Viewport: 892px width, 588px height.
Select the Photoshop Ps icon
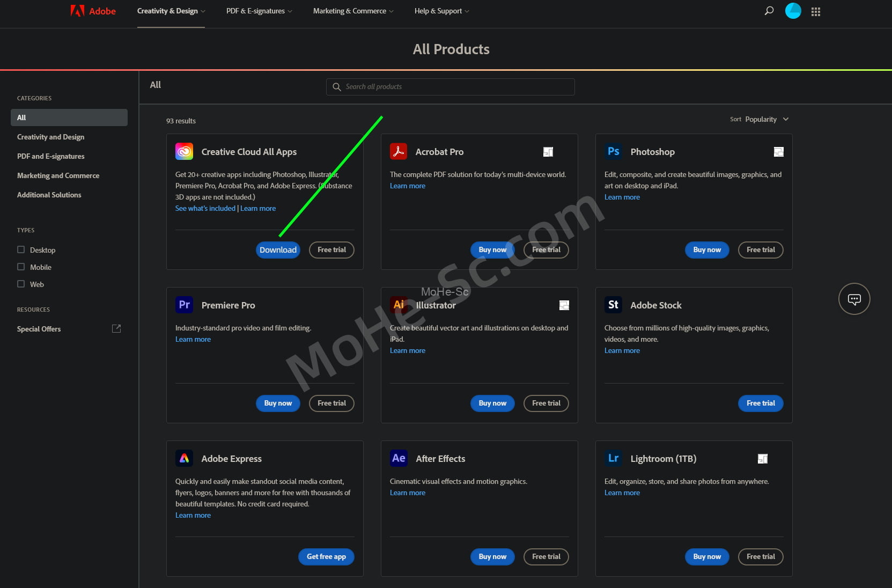pyautogui.click(x=613, y=151)
